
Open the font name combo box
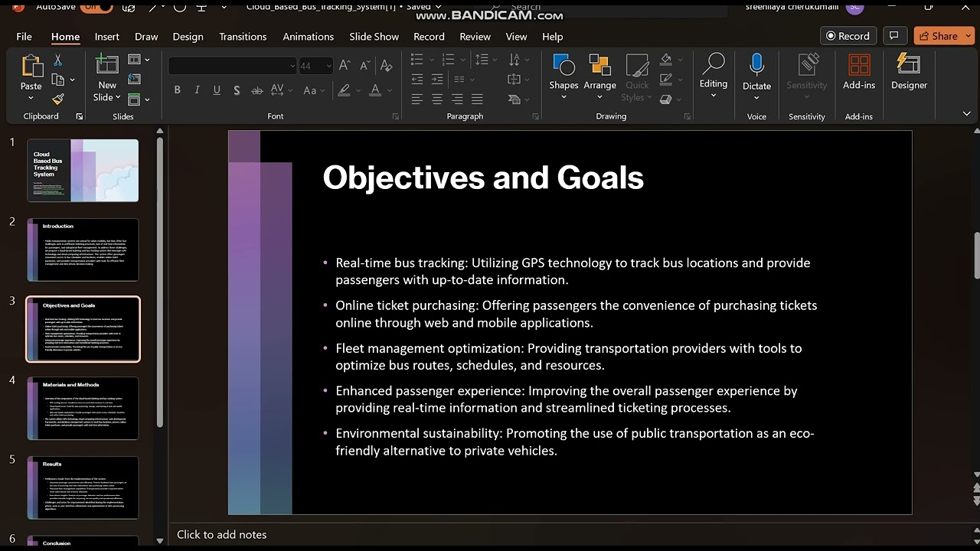tap(233, 66)
